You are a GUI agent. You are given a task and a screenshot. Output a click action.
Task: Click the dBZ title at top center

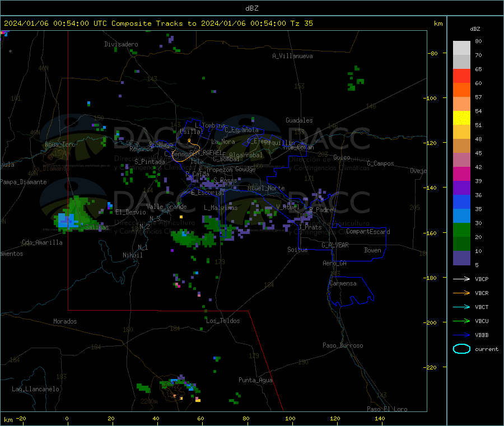click(251, 8)
